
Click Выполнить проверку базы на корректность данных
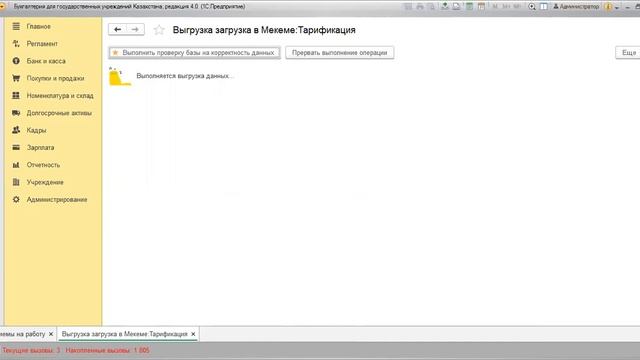[x=195, y=53]
